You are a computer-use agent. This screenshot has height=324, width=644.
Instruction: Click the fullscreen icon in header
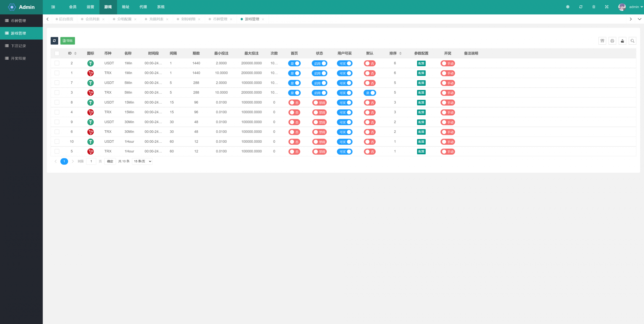click(x=606, y=7)
